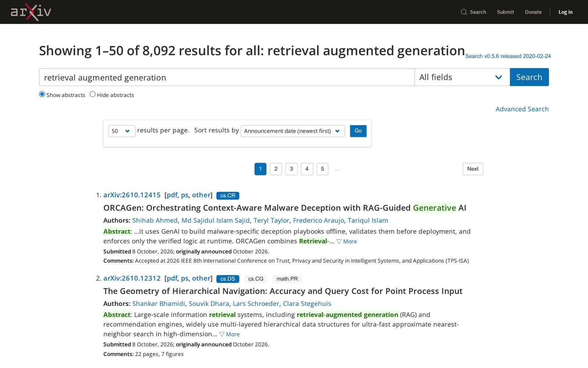Open other formats for arXiv:2610.12415
Screen dimensions: 588x368
pyautogui.click(x=201, y=195)
